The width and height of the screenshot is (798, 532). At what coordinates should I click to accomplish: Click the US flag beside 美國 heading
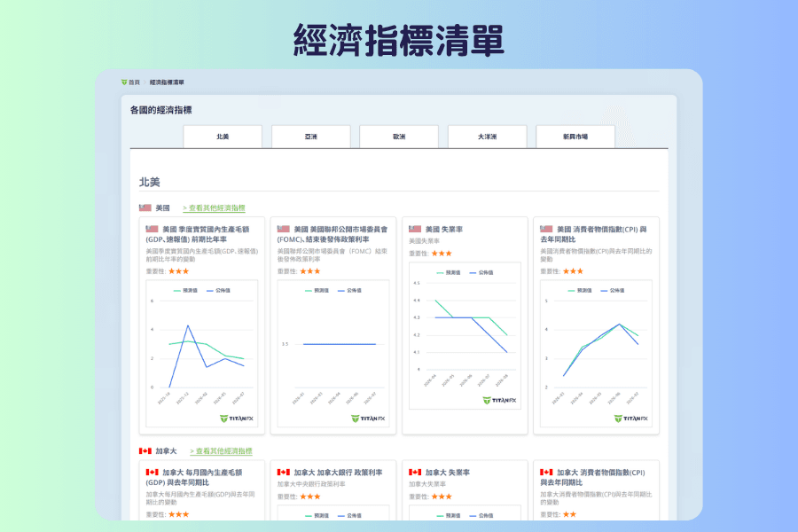[145, 207]
